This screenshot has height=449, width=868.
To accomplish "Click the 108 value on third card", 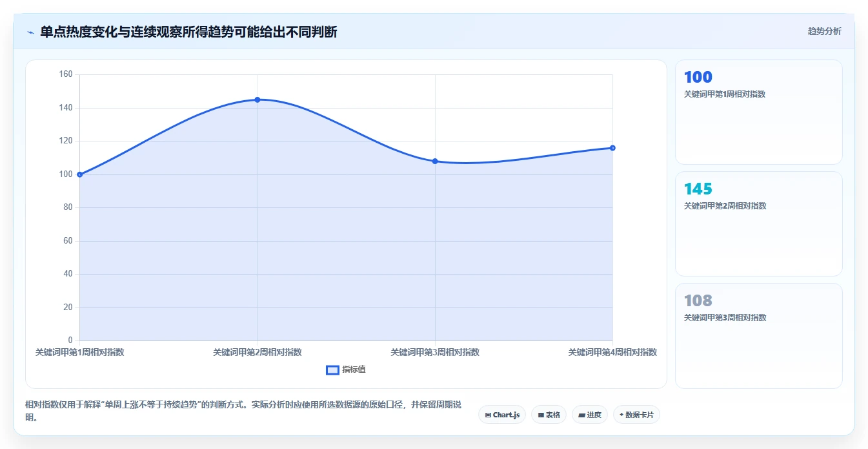I will (698, 301).
